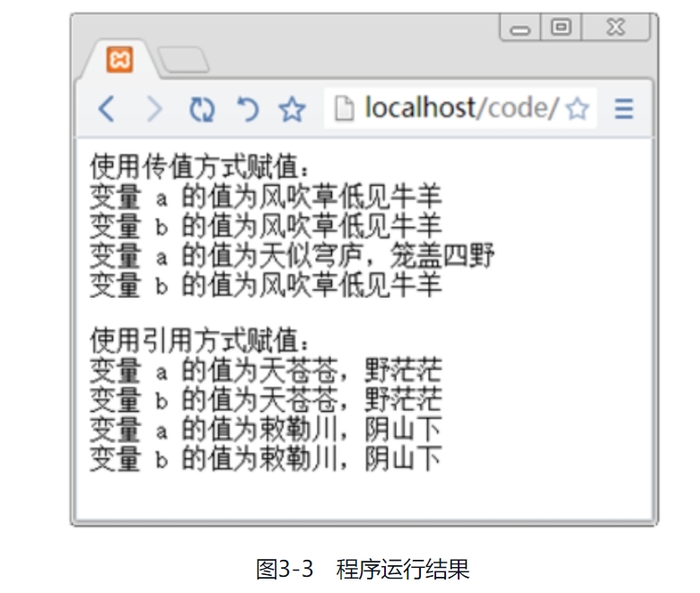The image size is (700, 593).
Task: Click the browser back arrow
Action: (x=106, y=109)
